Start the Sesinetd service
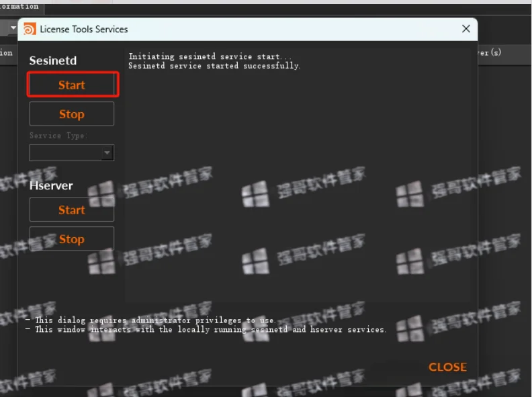Viewport: 532px width, 397px height. tap(72, 85)
